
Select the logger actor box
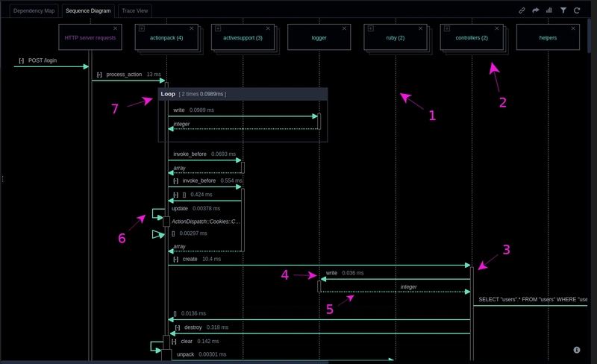tap(319, 37)
